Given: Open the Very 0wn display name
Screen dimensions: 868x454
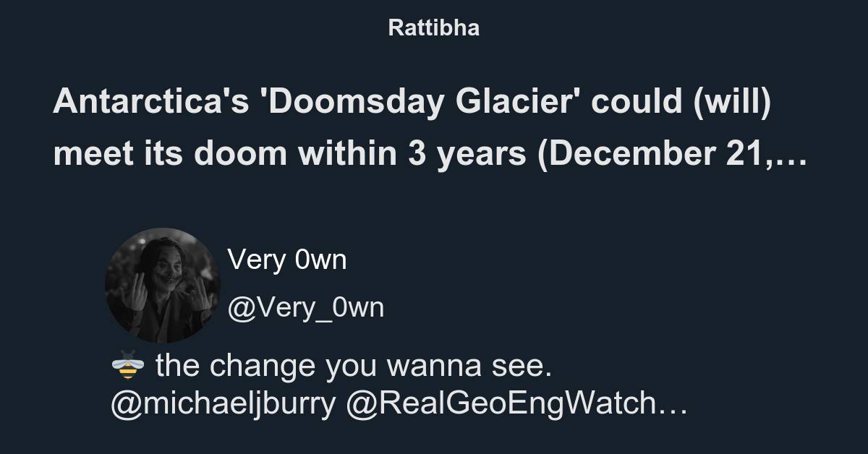Looking at the screenshot, I should [287, 260].
